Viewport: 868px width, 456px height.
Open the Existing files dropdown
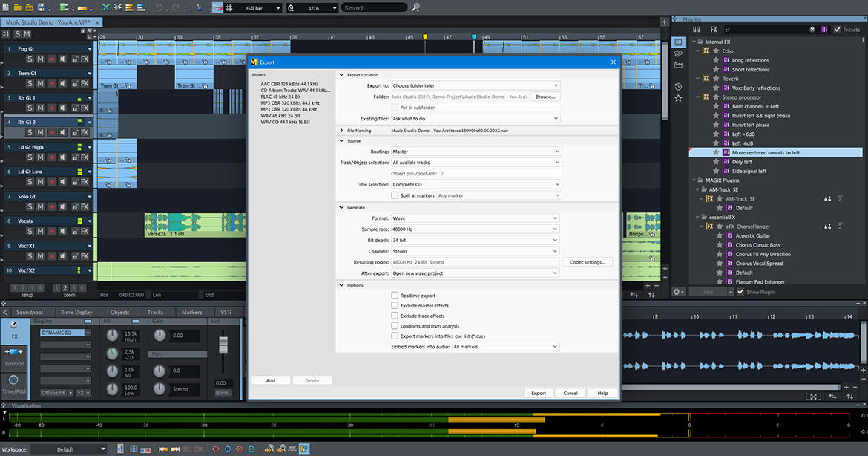click(x=476, y=119)
